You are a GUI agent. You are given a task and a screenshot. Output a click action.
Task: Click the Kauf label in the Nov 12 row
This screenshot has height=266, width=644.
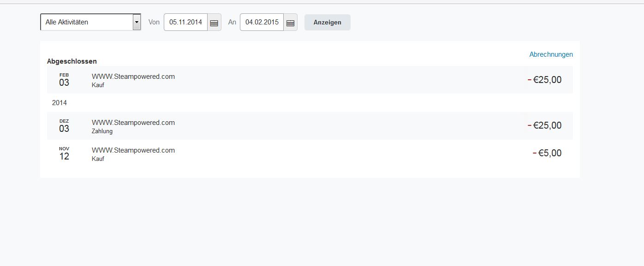point(98,159)
